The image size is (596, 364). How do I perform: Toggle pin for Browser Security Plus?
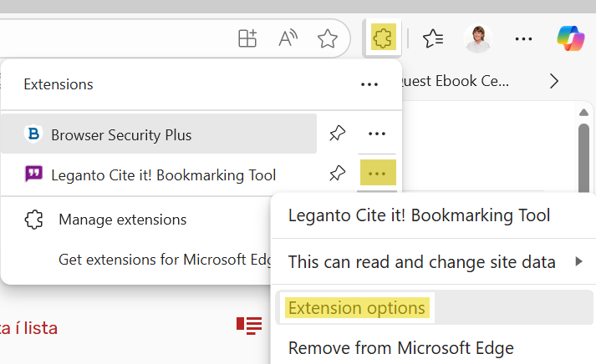[x=337, y=134]
